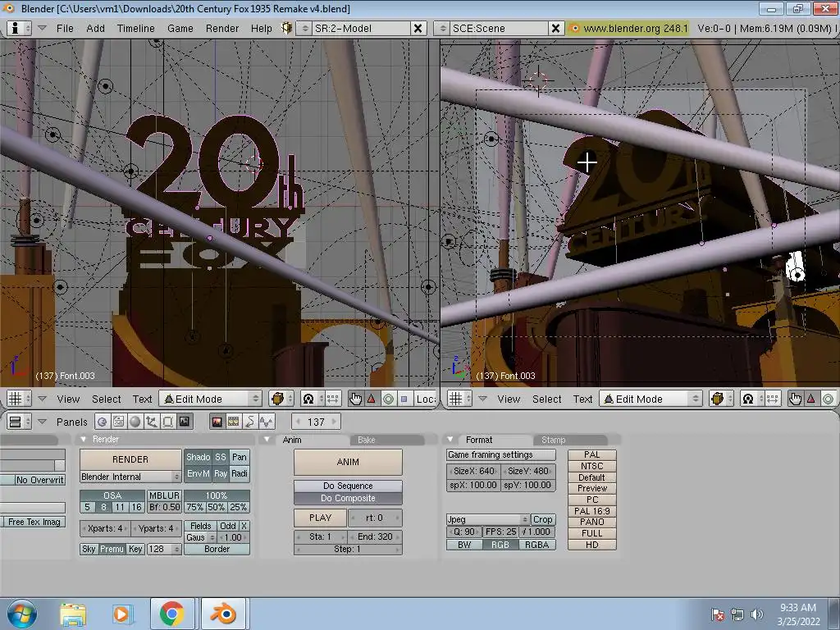Screen dimensions: 840x630
Task: Open left viewport Edit Mode dropdown
Action: 211,399
